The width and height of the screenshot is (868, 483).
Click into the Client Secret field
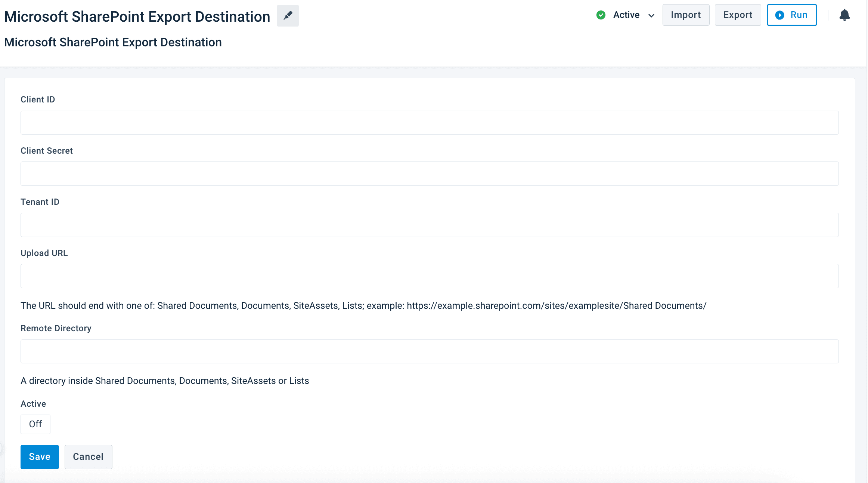pyautogui.click(x=430, y=173)
